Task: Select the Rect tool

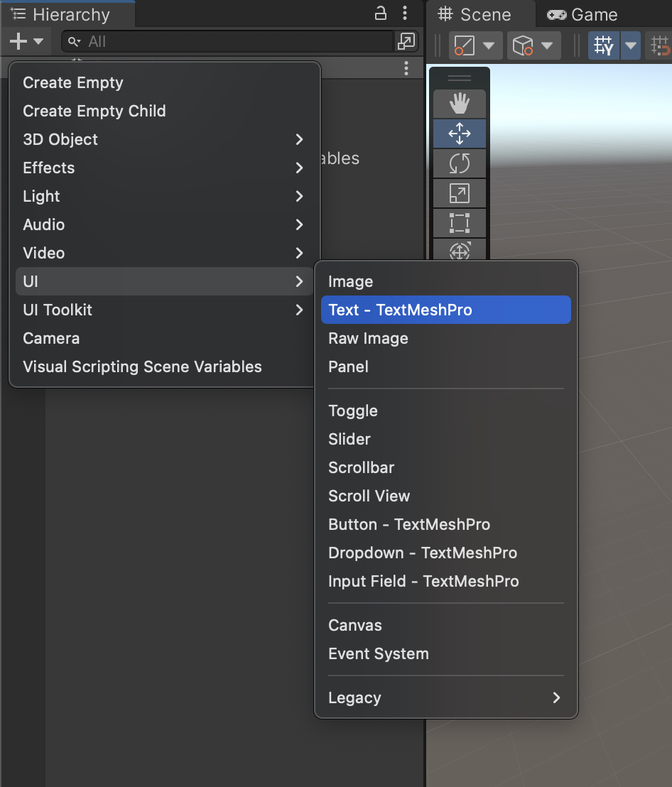Action: tap(459, 223)
